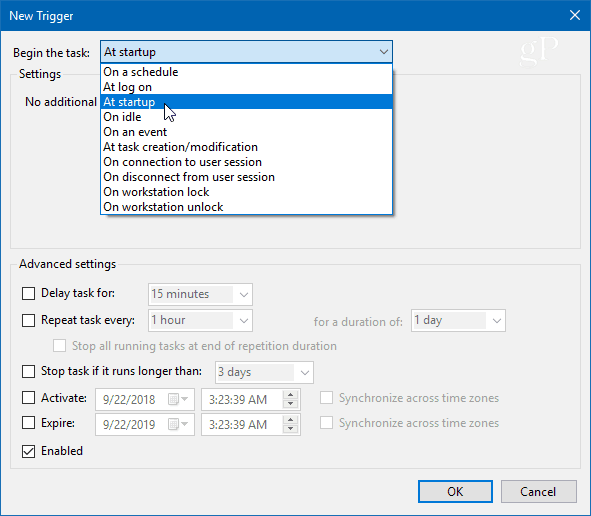Increase Activate time with up spinner

(290, 395)
